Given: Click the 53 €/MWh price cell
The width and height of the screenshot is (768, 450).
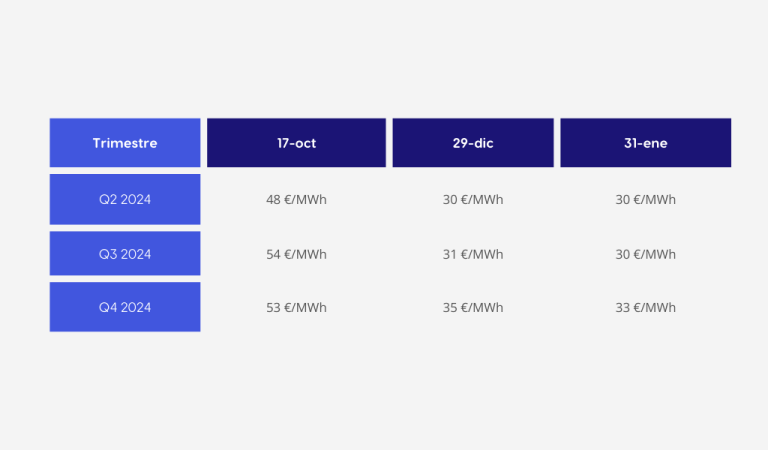Looking at the screenshot, I should tap(296, 307).
